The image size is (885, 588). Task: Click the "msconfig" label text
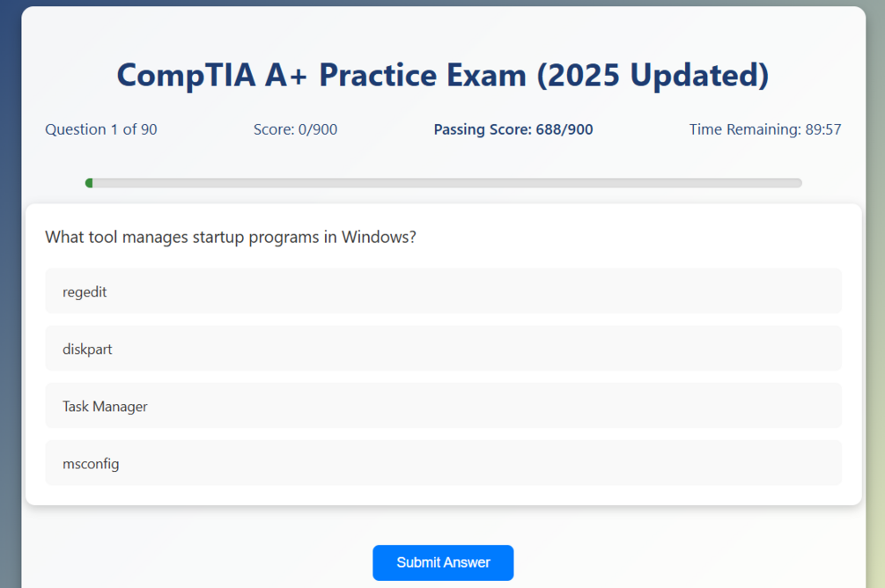(91, 464)
